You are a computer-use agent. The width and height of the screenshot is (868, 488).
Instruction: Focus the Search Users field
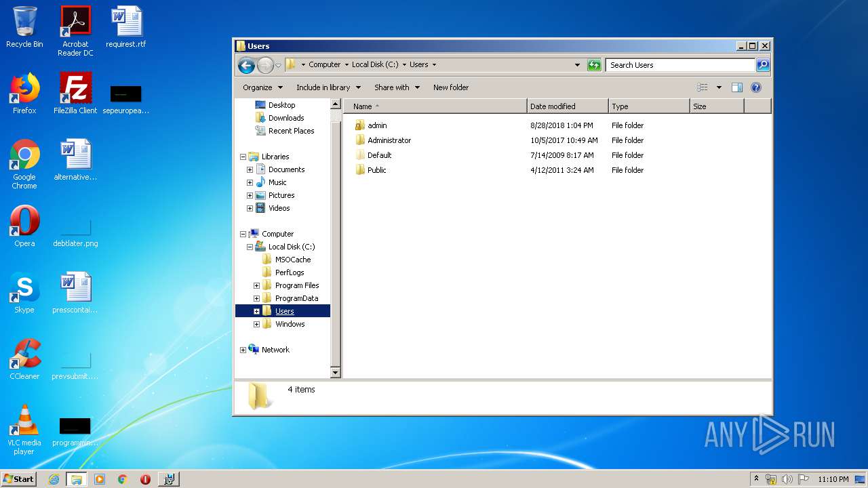pyautogui.click(x=680, y=65)
